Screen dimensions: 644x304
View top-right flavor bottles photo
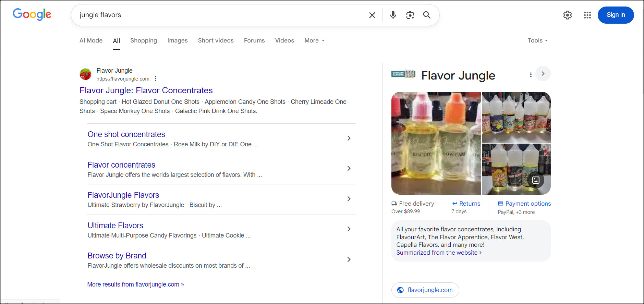[x=516, y=117]
